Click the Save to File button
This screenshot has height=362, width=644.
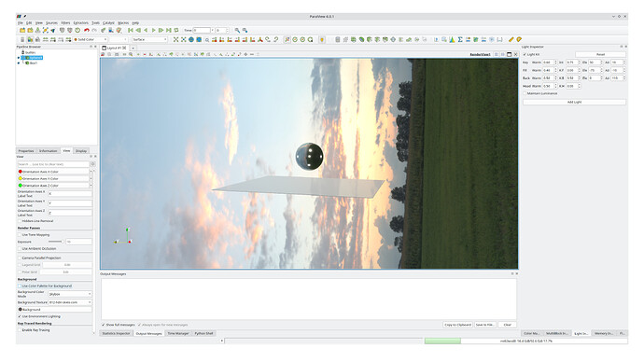point(484,325)
